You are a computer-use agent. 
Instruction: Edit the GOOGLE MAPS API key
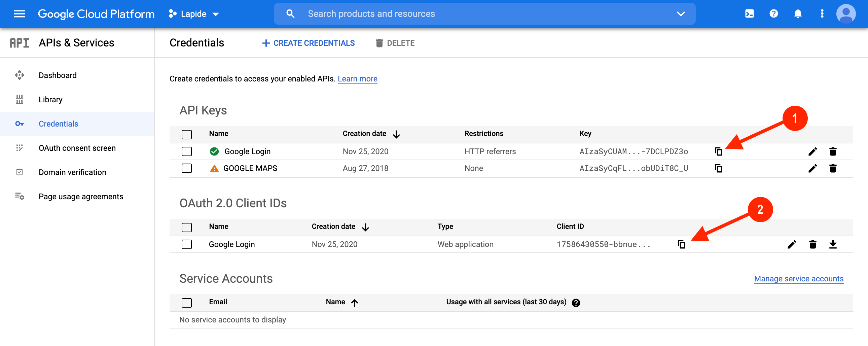tap(812, 169)
